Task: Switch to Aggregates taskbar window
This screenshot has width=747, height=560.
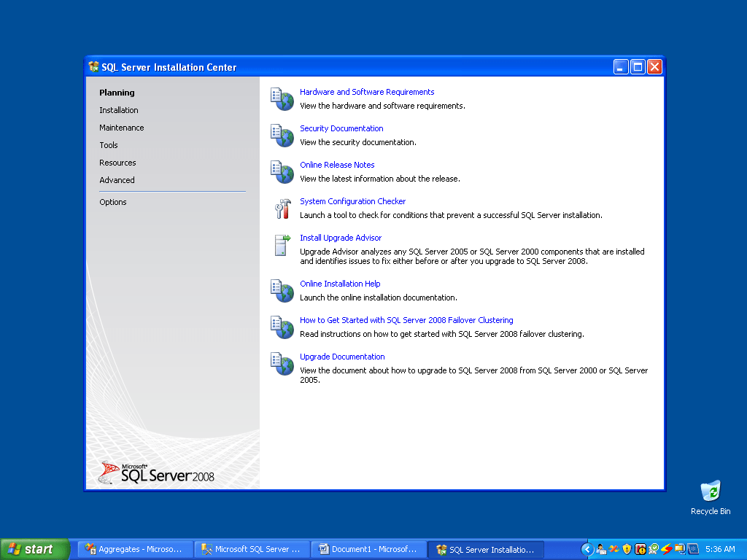Action: [x=135, y=549]
